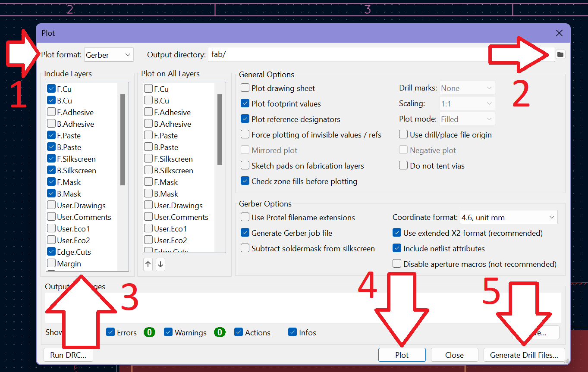Toggle B.Paste in Include Layers
Screen dimensions: 588x372
51,147
